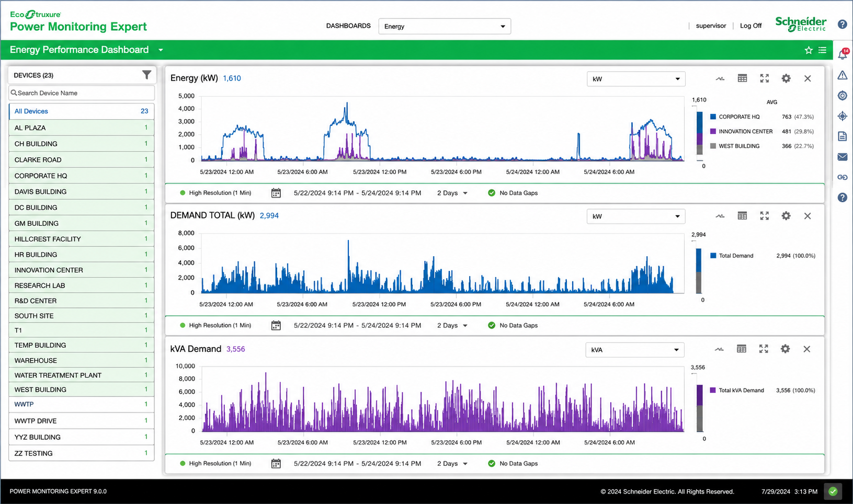
Task: Open DEMAND TOTAL panel settings gear
Action: [786, 216]
